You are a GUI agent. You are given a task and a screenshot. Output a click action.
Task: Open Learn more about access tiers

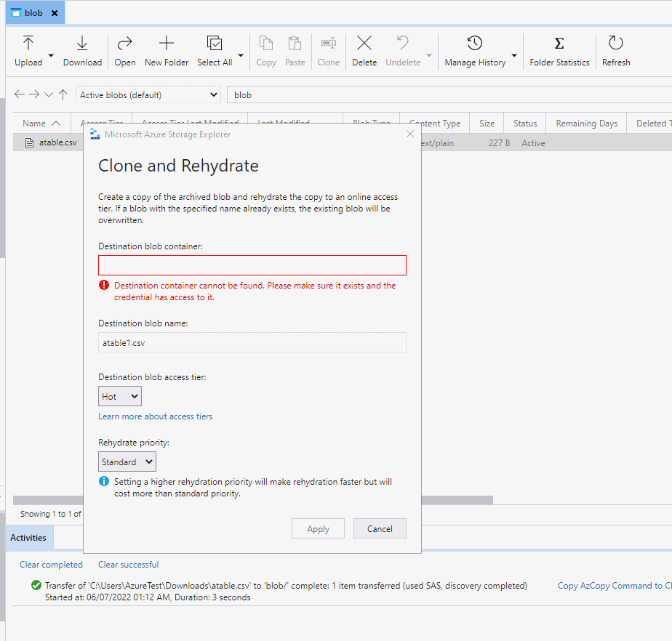tap(155, 416)
